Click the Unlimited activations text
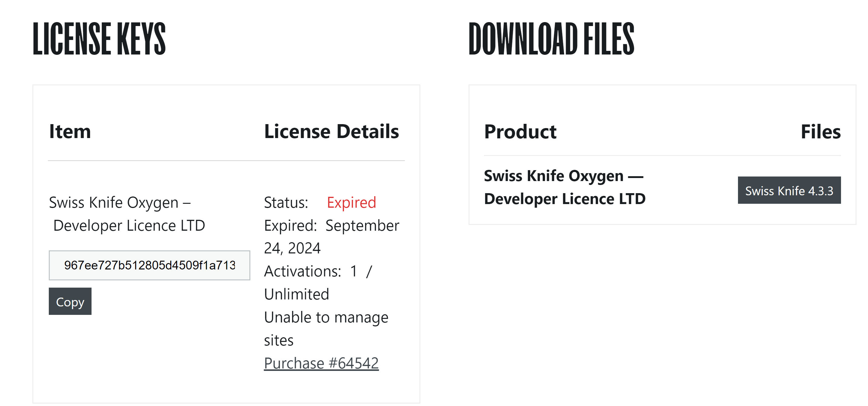 pyautogui.click(x=296, y=294)
